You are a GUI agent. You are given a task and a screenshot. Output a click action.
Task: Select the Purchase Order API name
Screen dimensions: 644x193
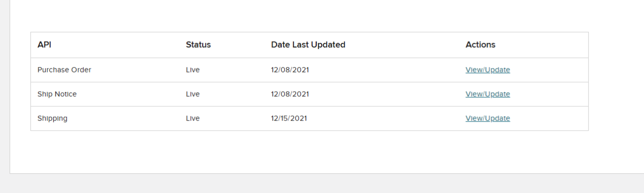[64, 70]
